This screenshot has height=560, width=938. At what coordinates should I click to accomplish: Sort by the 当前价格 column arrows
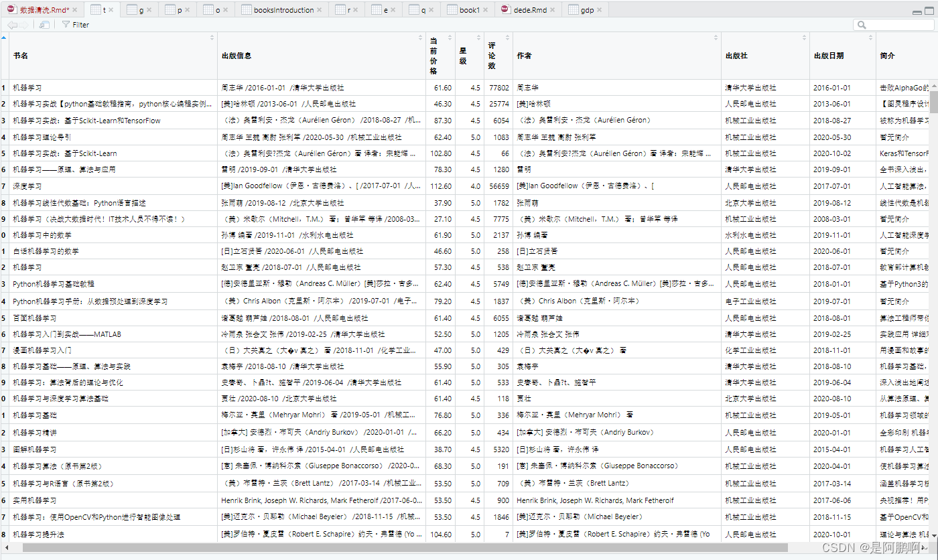pyautogui.click(x=450, y=38)
